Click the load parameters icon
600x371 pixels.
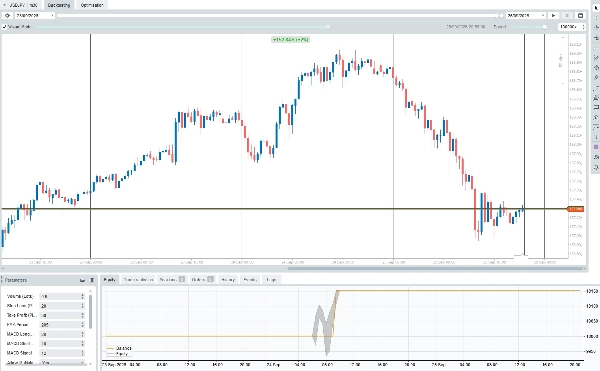point(82,280)
